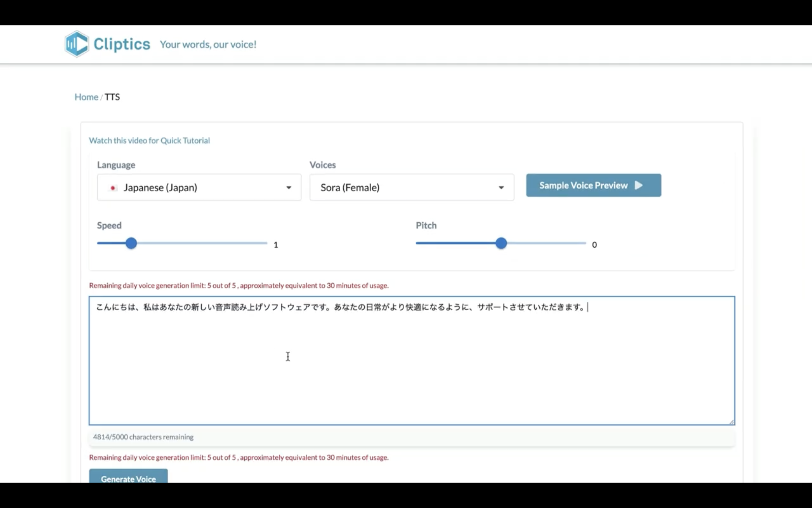Click the Speed label

point(109,225)
